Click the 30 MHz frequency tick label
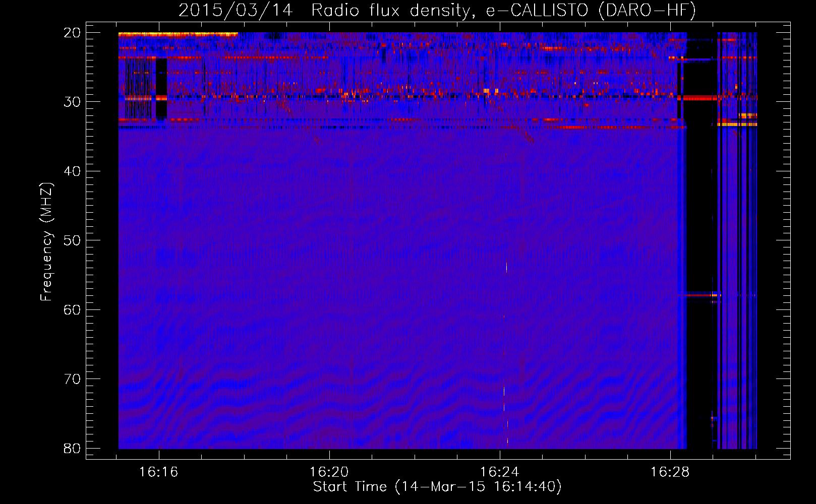This screenshot has height=504, width=816. (x=72, y=102)
